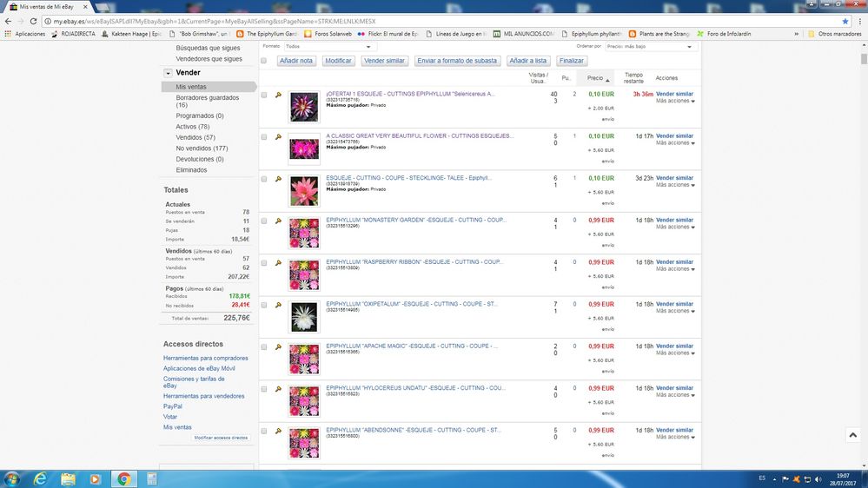Sort by Precio column header
868x488 pixels.
(x=598, y=78)
